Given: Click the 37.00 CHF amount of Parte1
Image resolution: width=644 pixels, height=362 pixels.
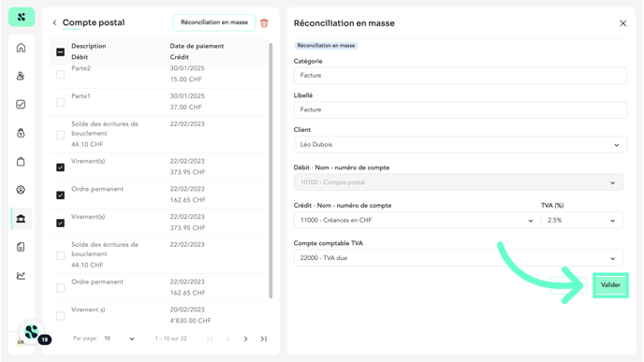Looking at the screenshot, I should tap(185, 108).
